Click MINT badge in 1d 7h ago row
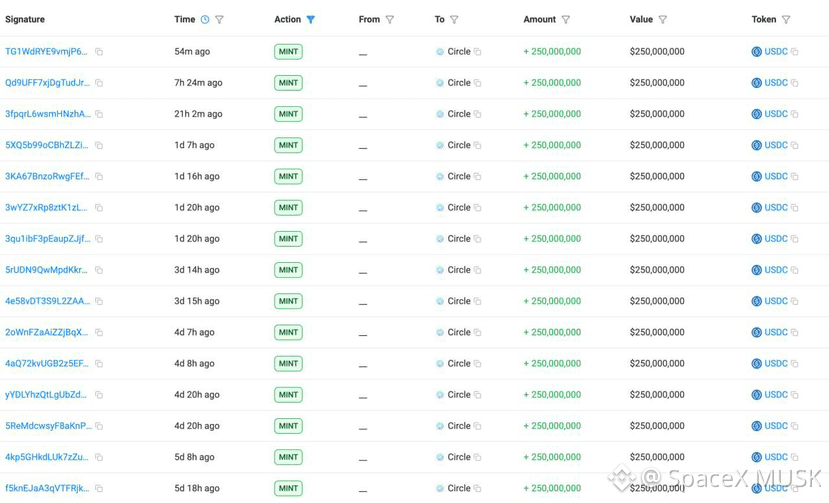 coord(288,145)
